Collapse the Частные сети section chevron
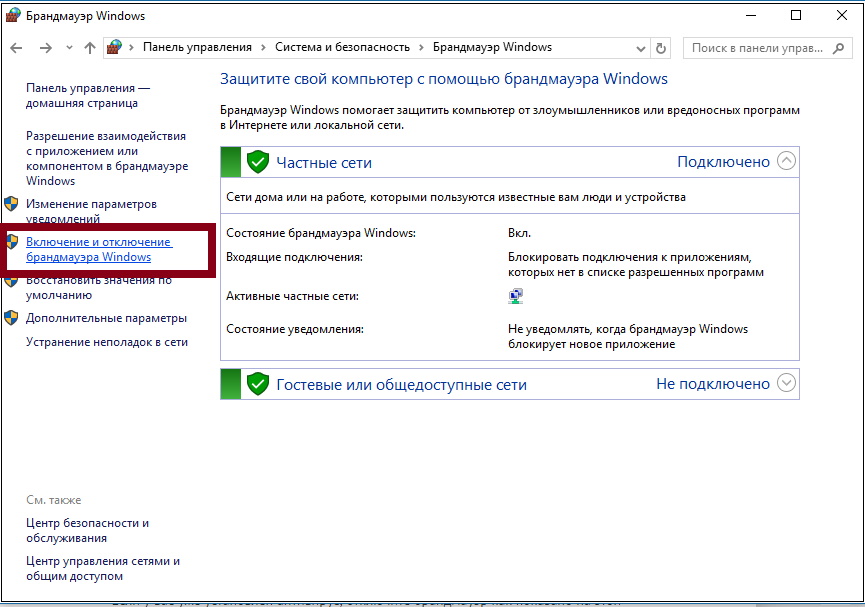 coord(786,161)
